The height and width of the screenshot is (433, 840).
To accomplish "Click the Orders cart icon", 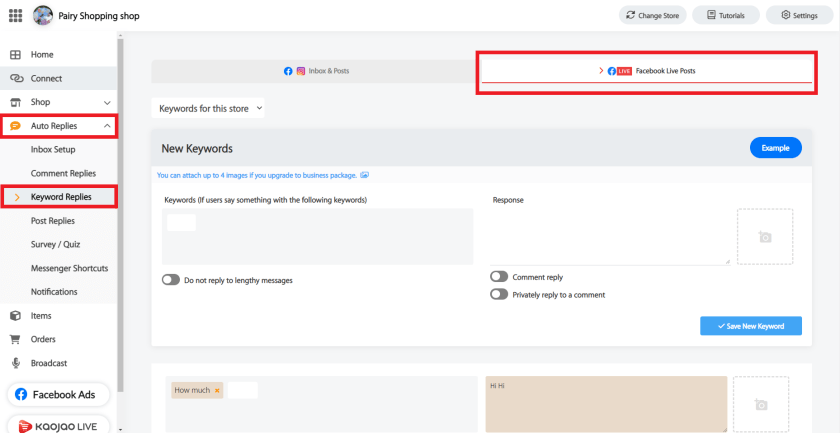I will (16, 339).
